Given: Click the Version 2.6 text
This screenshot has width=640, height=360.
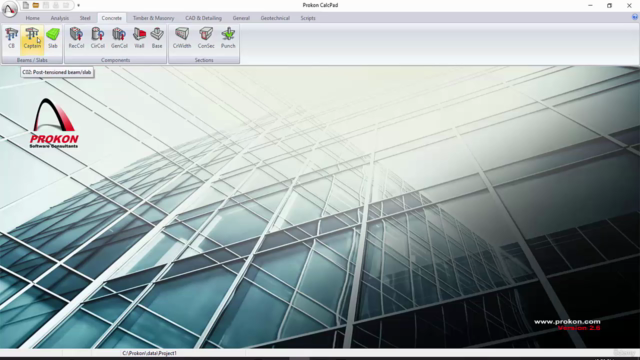Looking at the screenshot, I should [579, 328].
